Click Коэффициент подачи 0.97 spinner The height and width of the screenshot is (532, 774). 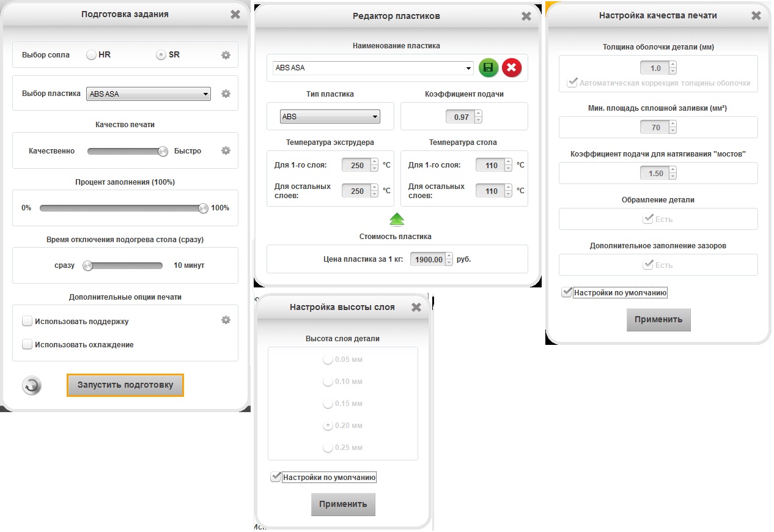pyautogui.click(x=464, y=117)
